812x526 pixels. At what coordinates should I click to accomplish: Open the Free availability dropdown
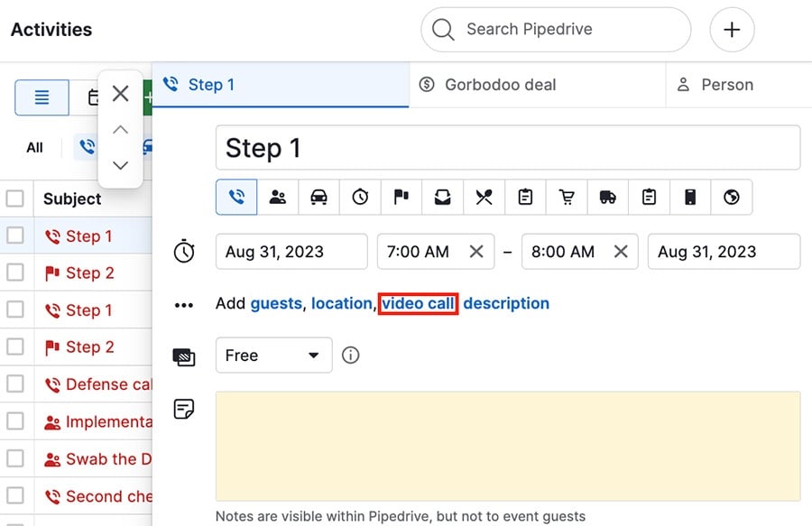pyautogui.click(x=273, y=355)
